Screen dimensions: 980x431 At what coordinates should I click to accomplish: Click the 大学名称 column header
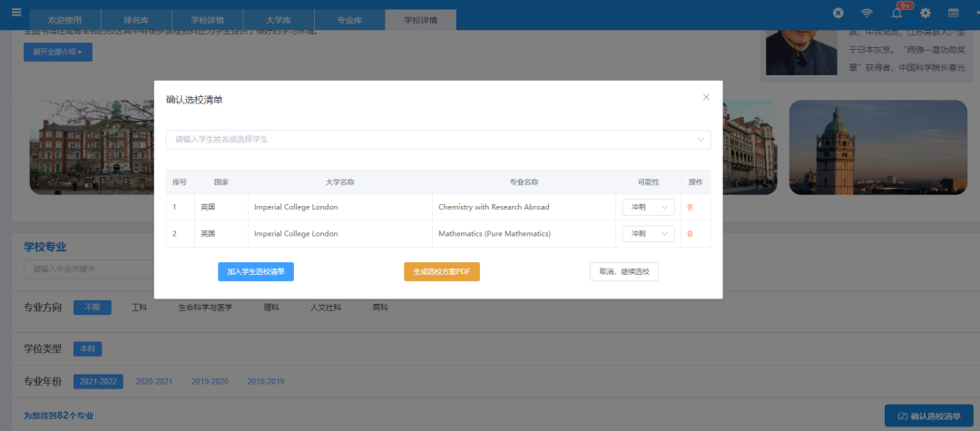pos(340,182)
